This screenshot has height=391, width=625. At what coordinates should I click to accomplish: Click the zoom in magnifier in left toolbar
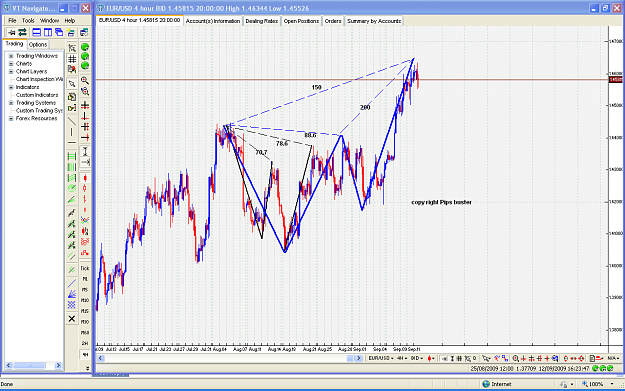pos(85,81)
